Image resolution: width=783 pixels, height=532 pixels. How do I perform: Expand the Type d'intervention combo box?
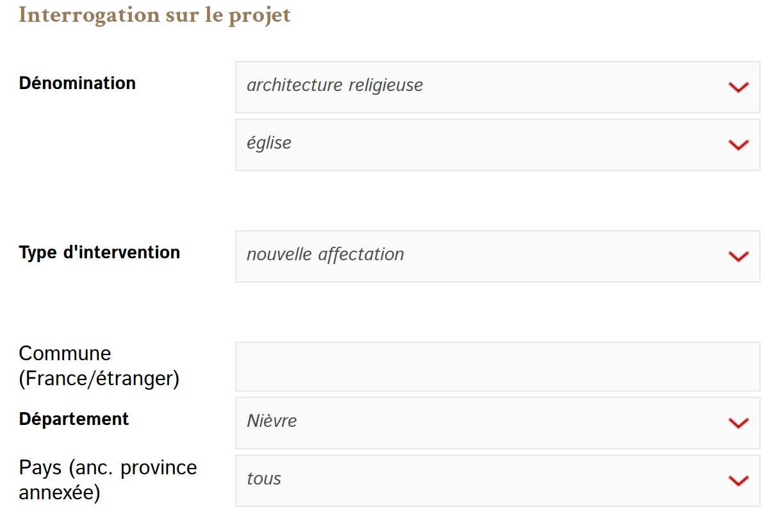coord(498,256)
